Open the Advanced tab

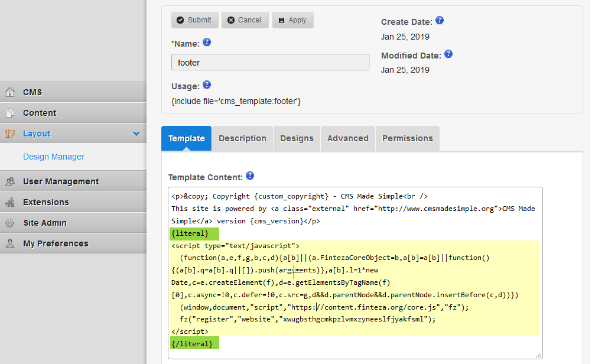[x=347, y=138]
